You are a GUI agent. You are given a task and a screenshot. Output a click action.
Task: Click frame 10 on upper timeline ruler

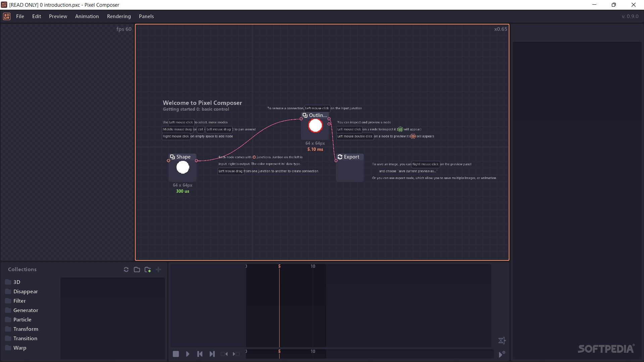pyautogui.click(x=313, y=266)
